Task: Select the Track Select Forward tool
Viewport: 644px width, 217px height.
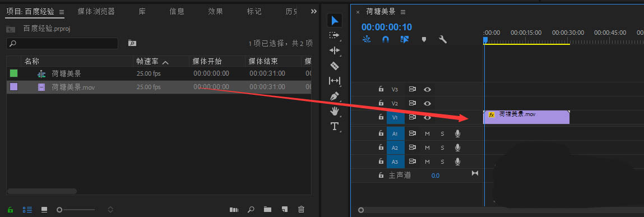Action: pyautogui.click(x=335, y=35)
